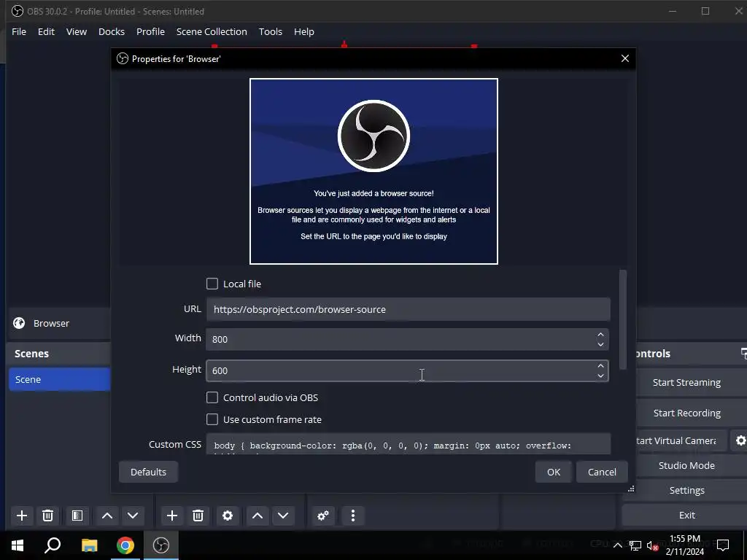
Task: Increase Width with up stepper arrow
Action: 601,334
